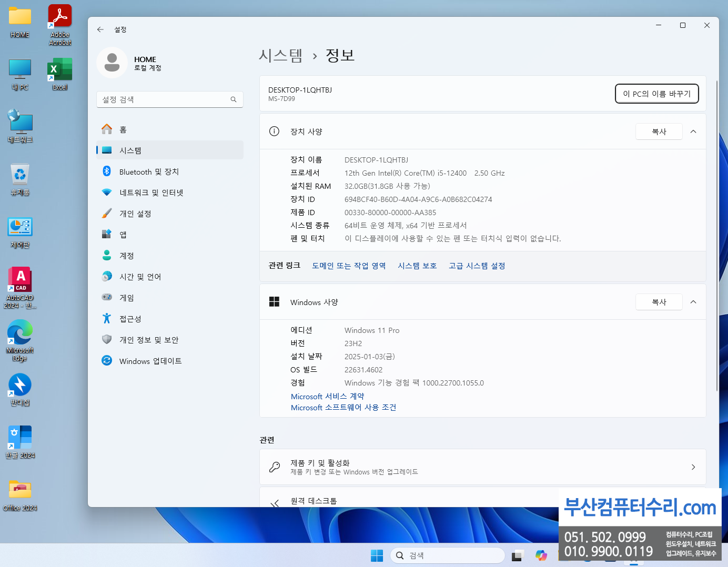The image size is (728, 567).
Task: Open 계정 settings category
Action: [x=170, y=256]
